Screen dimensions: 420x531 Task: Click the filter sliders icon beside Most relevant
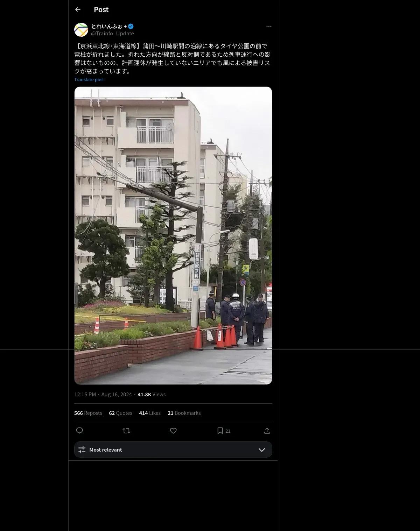82,449
